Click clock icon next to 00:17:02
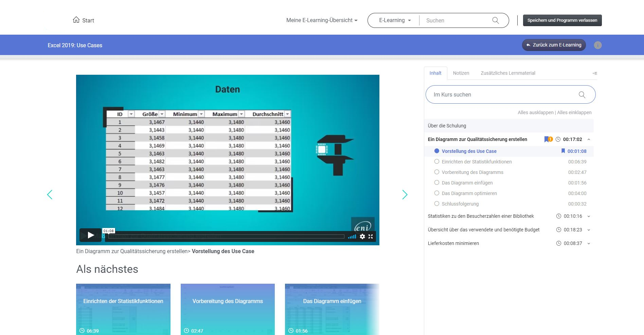This screenshot has width=644, height=335. [x=558, y=139]
